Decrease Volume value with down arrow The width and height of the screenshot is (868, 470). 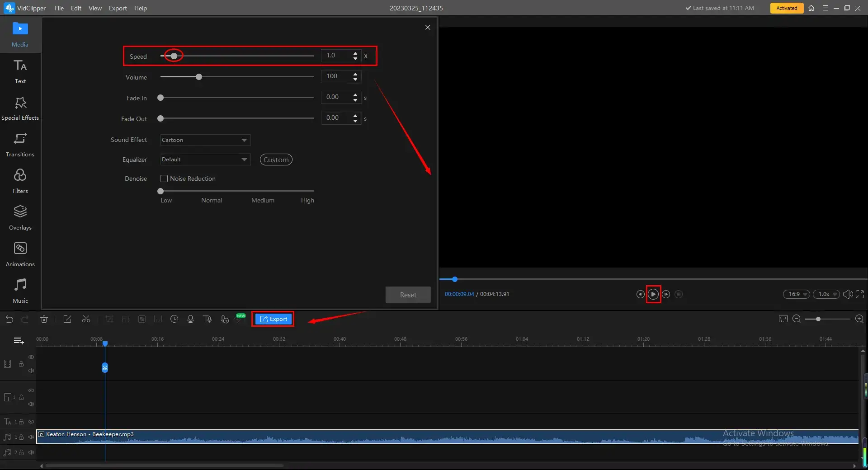tap(355, 80)
